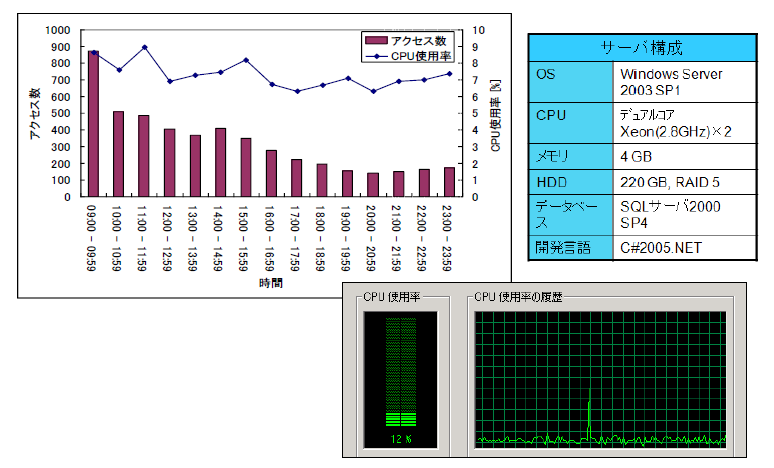Click the Windows Server 2003 SP1 cell
774x468 pixels.
click(x=685, y=82)
